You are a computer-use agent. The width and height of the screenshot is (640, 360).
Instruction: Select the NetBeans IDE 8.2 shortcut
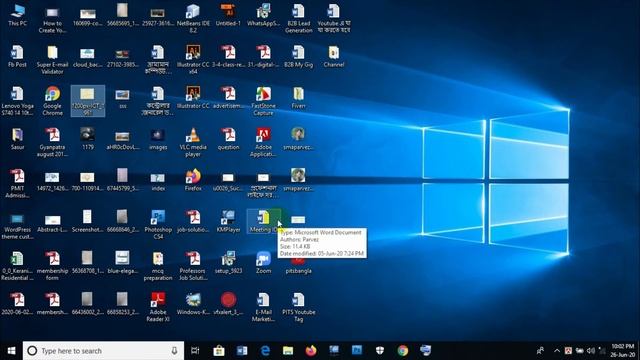193,18
